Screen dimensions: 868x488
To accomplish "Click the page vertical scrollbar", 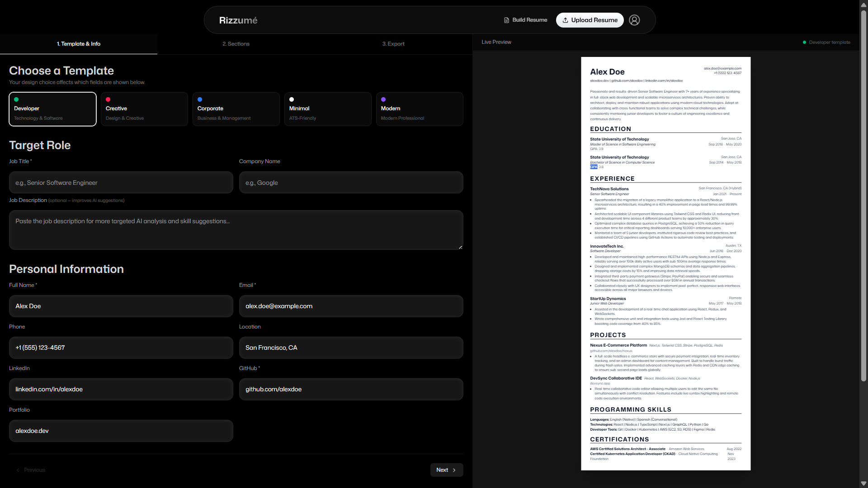I will tap(863, 194).
